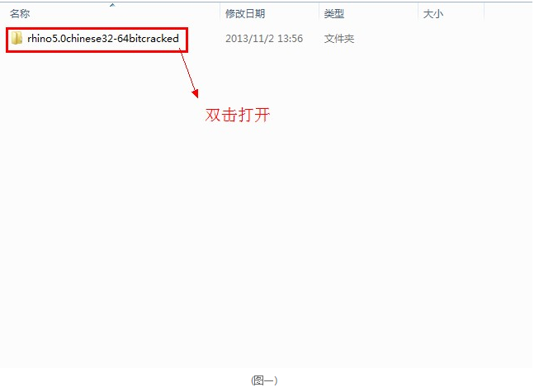Click the (图一) figure caption

coord(264,380)
